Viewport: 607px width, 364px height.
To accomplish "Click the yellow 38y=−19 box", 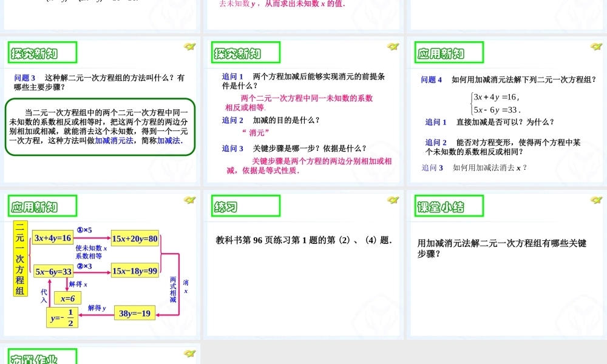I will tap(134, 313).
